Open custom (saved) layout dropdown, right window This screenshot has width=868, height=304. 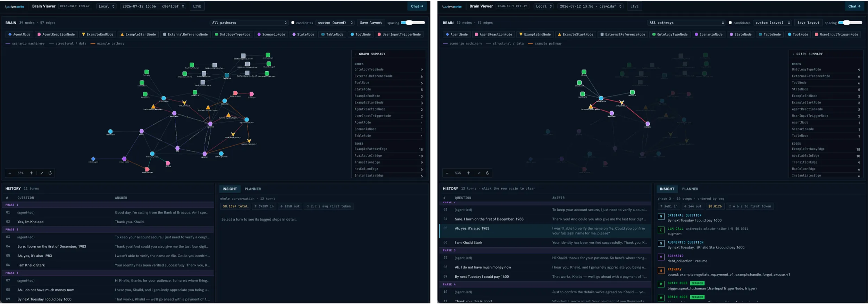(x=773, y=23)
